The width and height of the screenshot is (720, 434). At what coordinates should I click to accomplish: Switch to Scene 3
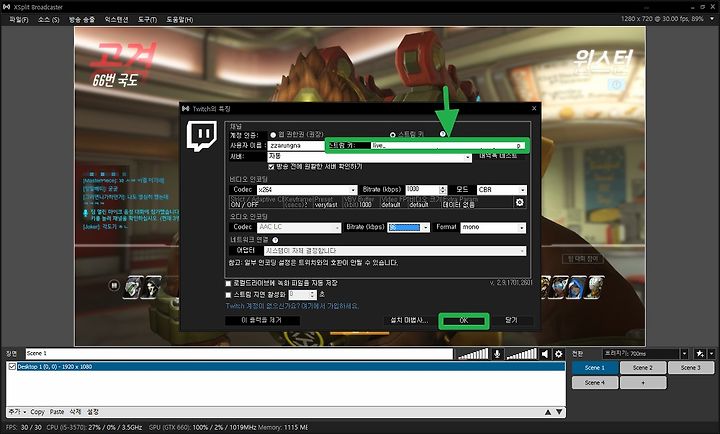[x=691, y=367]
